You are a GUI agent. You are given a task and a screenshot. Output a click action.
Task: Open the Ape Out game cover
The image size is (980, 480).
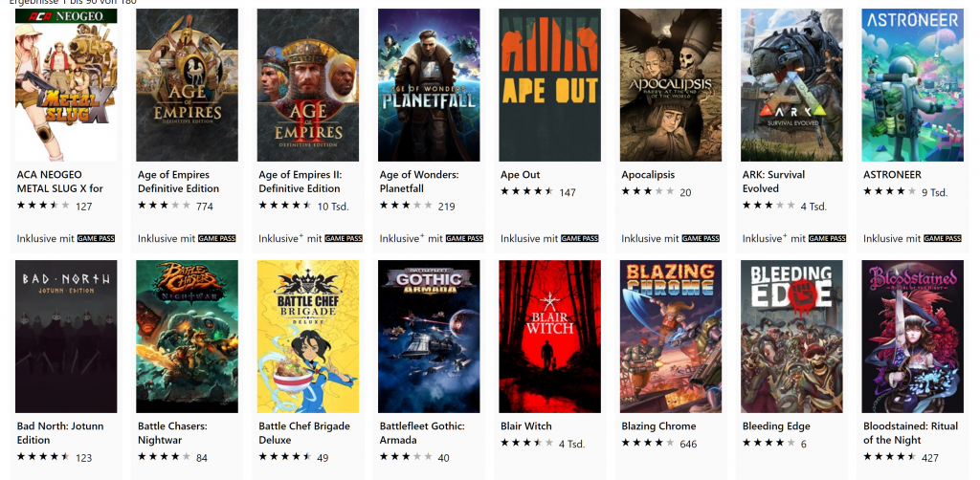click(550, 85)
